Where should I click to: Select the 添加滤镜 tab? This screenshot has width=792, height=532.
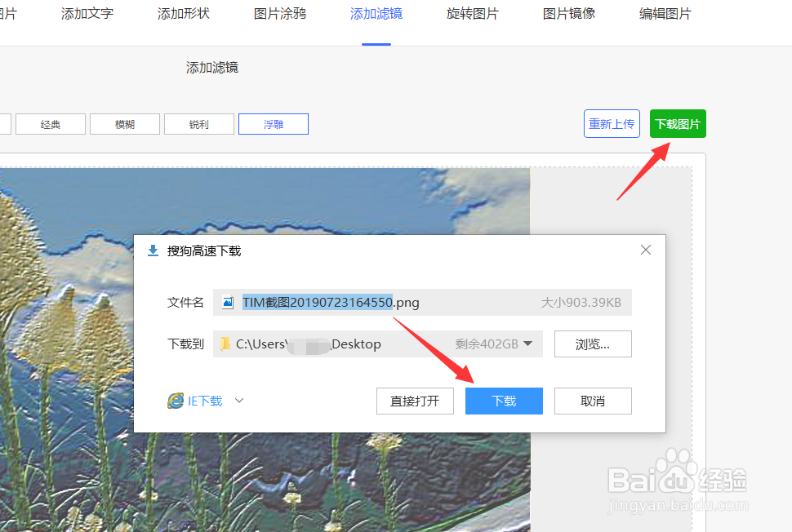(376, 14)
